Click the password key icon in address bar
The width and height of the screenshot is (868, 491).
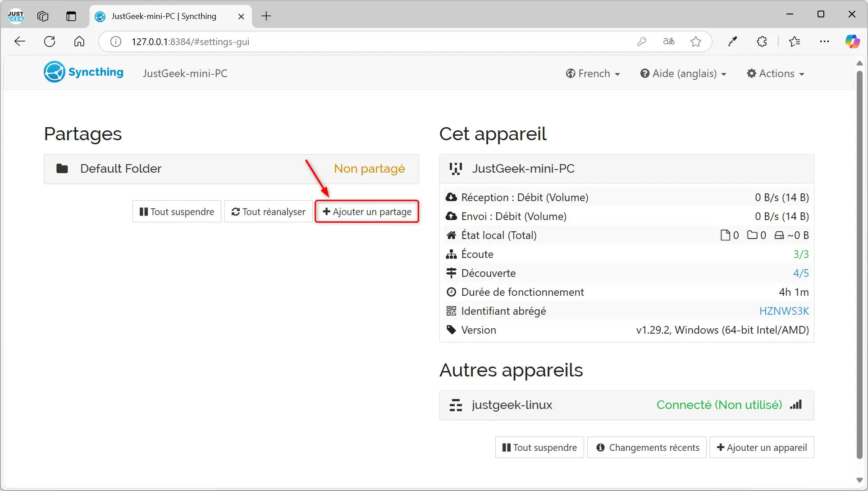point(642,41)
